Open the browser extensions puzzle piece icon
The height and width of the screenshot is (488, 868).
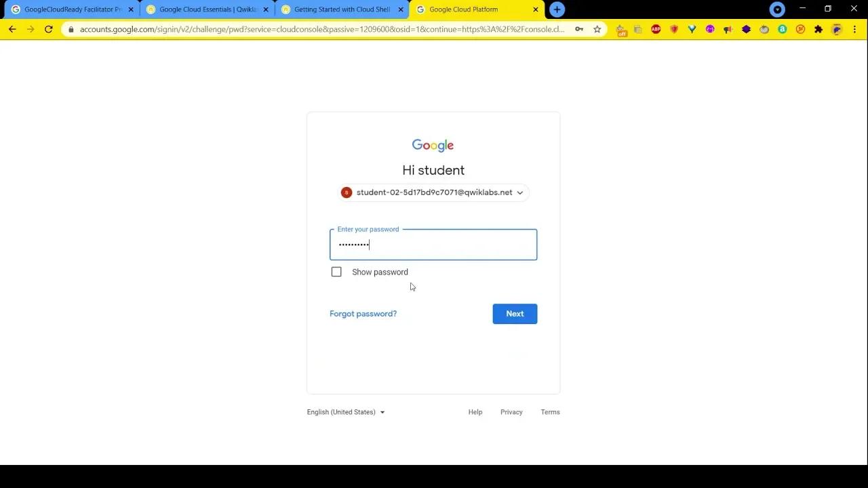pos(817,29)
